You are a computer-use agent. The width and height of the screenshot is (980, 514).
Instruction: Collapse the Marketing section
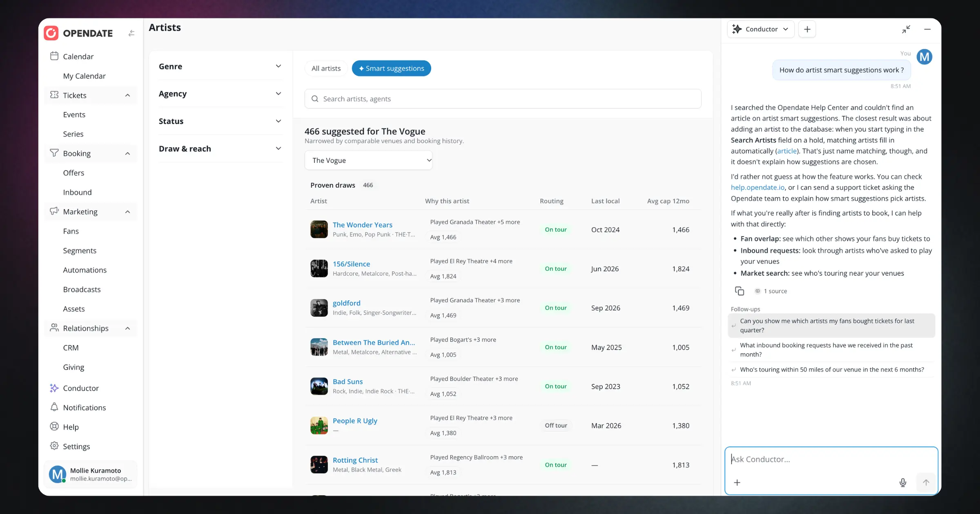[127, 212]
